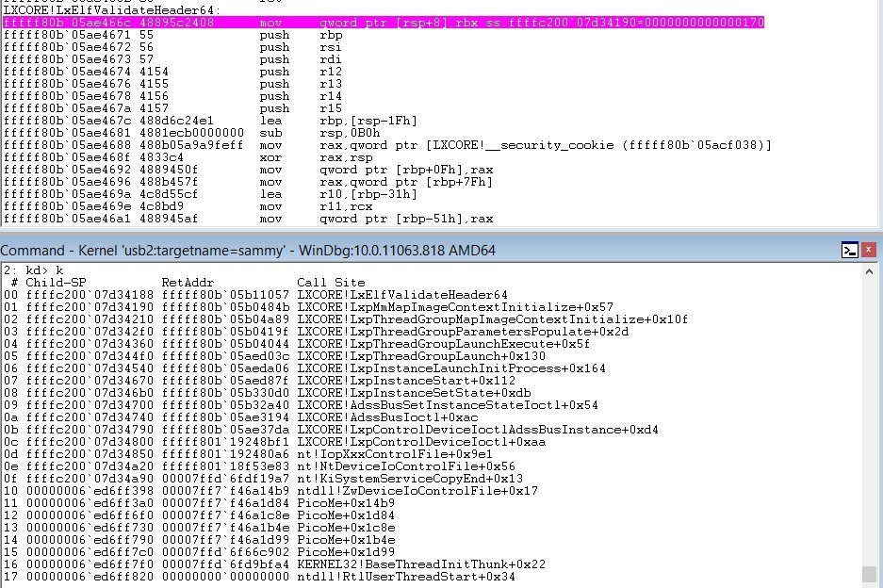Select frame 0f nt!KiSystemServiceCopyEnd+0x13
This screenshot has height=588, width=883.
[263, 479]
